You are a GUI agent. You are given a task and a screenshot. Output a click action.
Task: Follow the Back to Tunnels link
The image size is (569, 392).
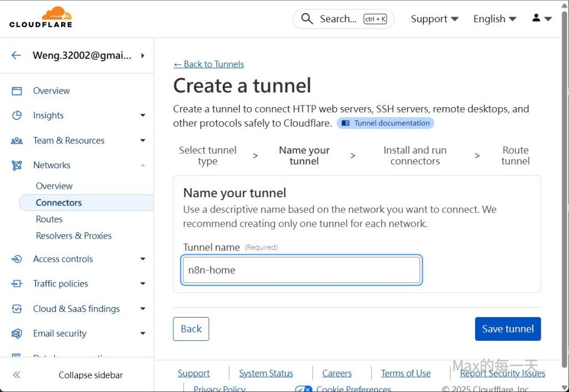click(x=208, y=64)
